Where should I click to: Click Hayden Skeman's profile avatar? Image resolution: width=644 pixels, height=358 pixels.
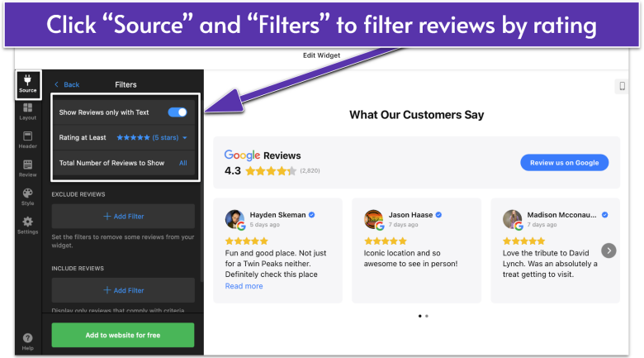[x=234, y=219]
